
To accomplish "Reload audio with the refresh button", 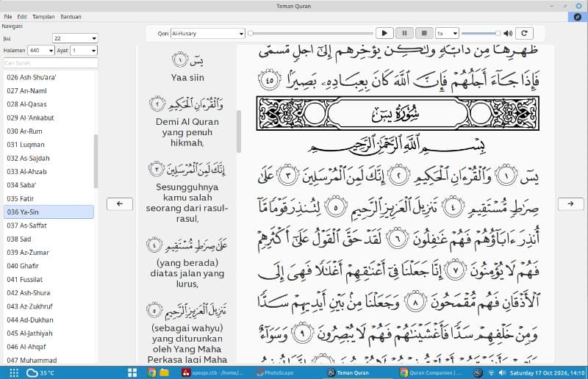I will 524,33.
